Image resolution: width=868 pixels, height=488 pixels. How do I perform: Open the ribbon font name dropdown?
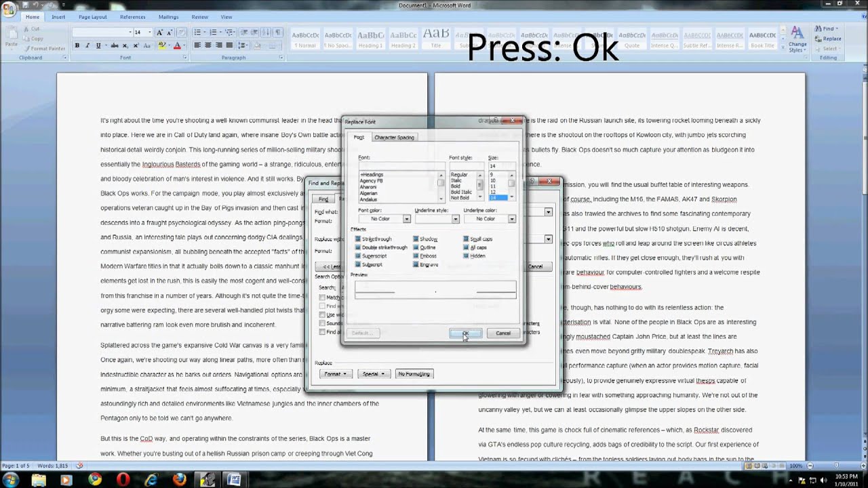pos(130,32)
